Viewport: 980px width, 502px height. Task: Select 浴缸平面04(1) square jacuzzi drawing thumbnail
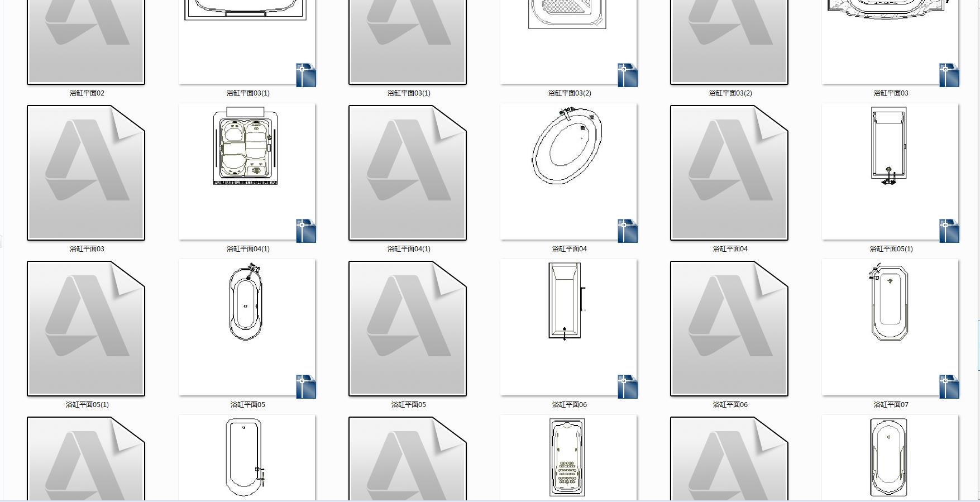pos(247,173)
